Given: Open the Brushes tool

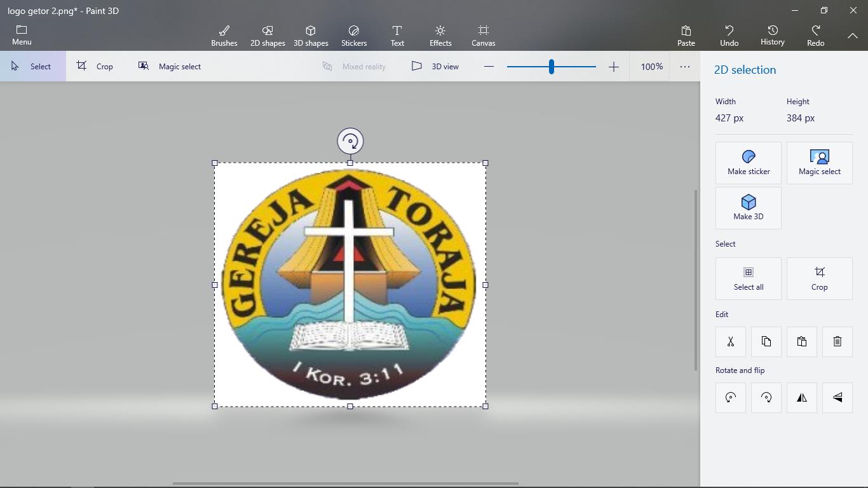Looking at the screenshot, I should tap(224, 36).
